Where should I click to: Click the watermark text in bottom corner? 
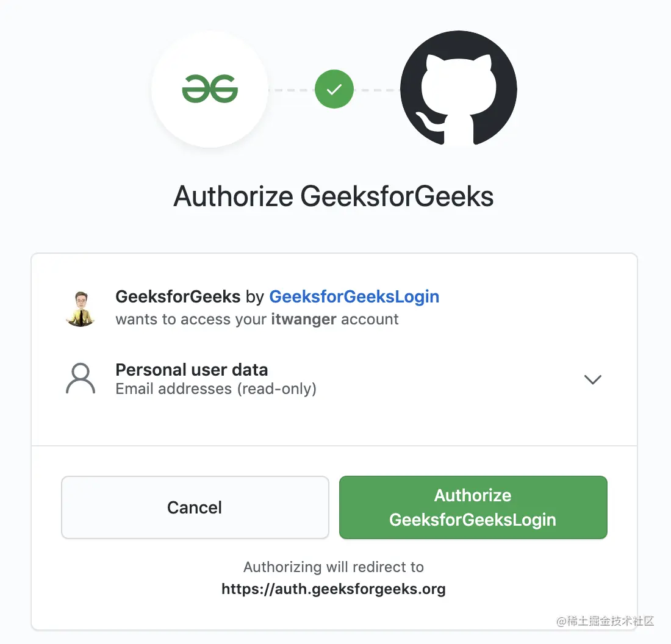[x=605, y=621]
